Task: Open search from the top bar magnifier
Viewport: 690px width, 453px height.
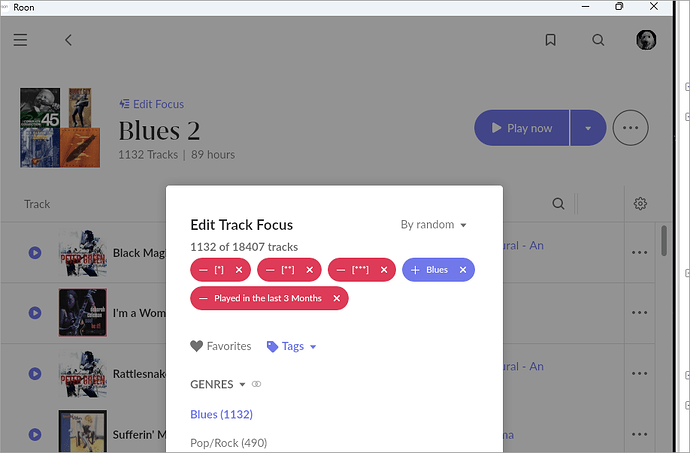Action: 598,40
